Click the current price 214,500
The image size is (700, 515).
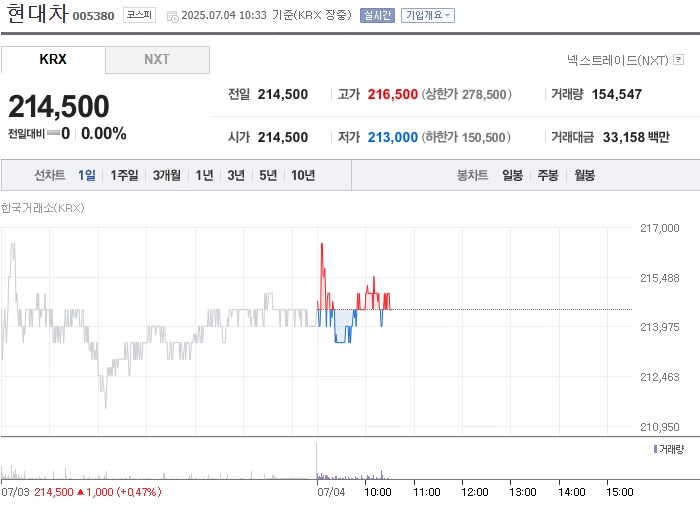tap(58, 106)
